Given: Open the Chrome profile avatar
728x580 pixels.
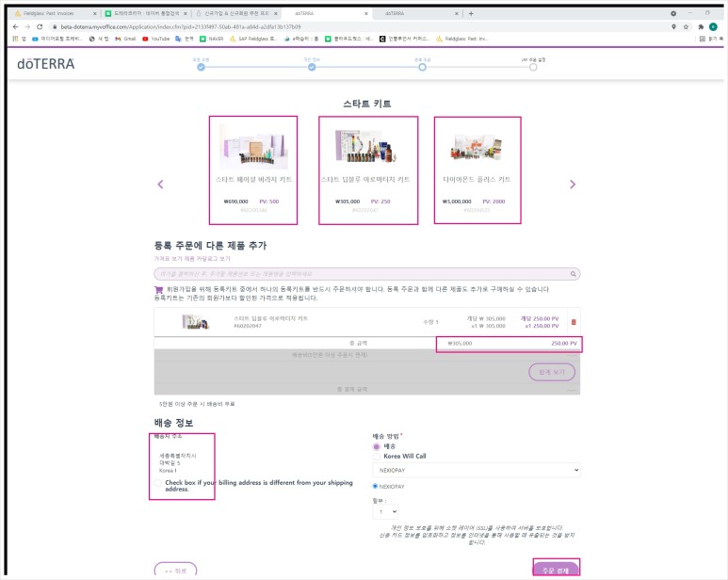Looking at the screenshot, I should (713, 27).
